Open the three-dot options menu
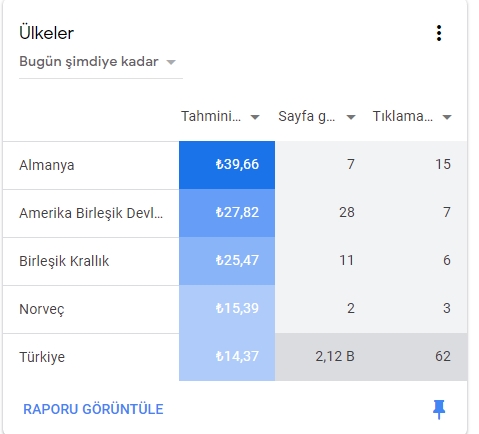The image size is (479, 434). 439,33
